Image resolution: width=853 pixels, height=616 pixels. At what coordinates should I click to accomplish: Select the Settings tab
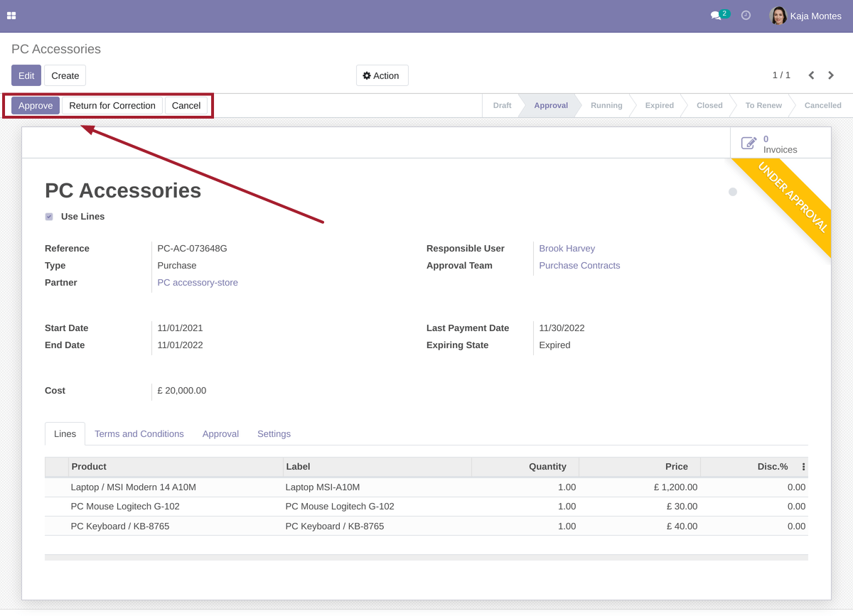click(x=274, y=434)
